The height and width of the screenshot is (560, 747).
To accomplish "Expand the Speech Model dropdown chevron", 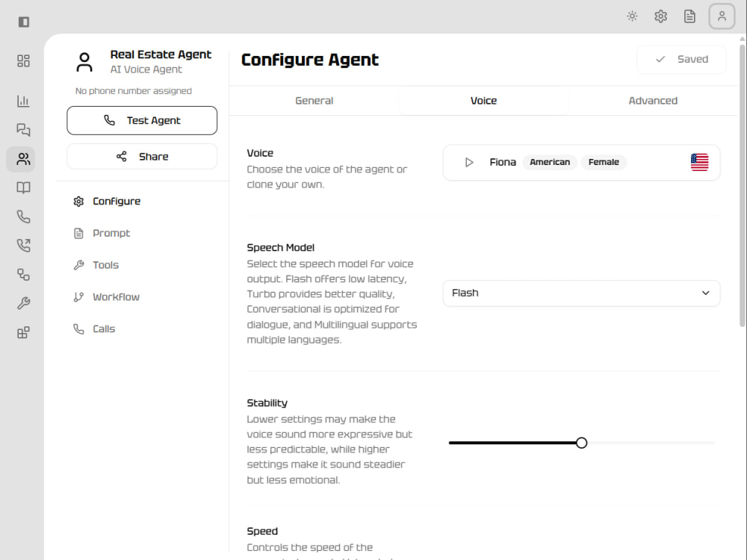I will tap(706, 293).
